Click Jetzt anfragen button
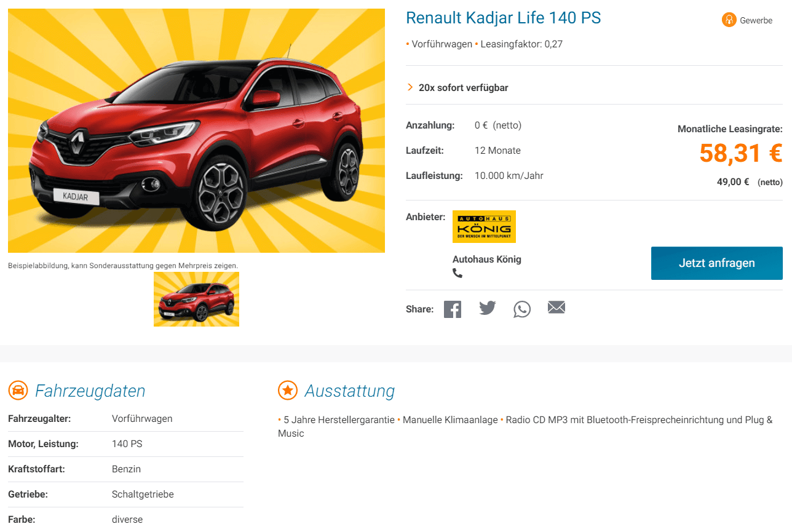This screenshot has height=532, width=792. pyautogui.click(x=717, y=263)
